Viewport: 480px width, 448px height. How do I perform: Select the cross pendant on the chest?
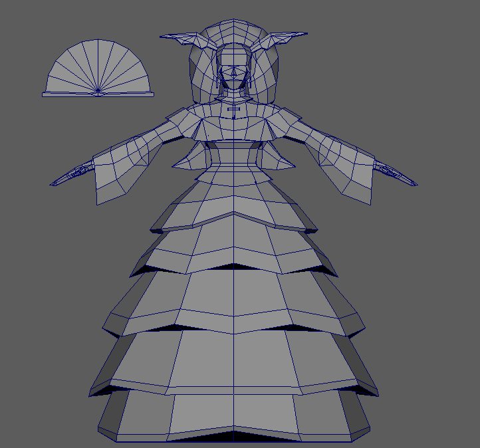point(233,109)
